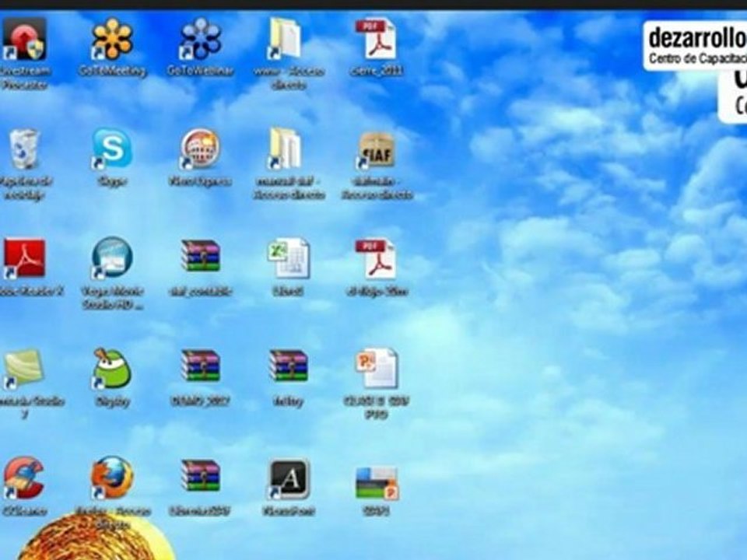
Task: Open the Excel workbook file icon
Action: coord(289,258)
